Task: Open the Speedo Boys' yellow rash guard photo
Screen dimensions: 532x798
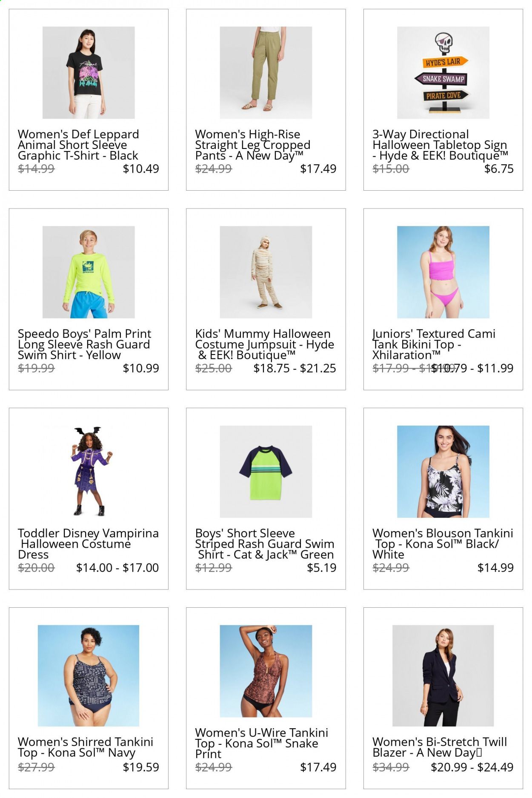Action: pos(89,272)
